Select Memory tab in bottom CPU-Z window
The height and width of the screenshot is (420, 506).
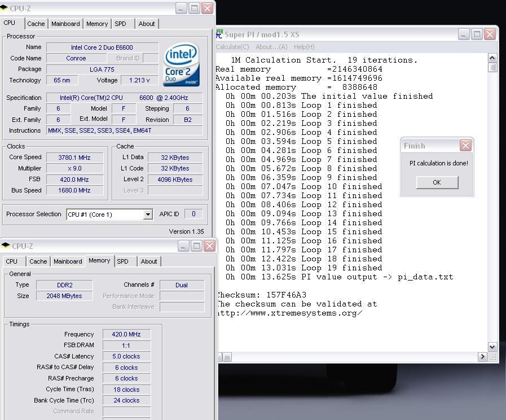99,260
